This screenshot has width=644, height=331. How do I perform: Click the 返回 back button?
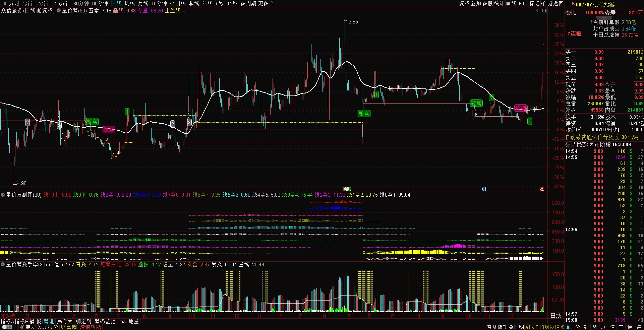559,3
